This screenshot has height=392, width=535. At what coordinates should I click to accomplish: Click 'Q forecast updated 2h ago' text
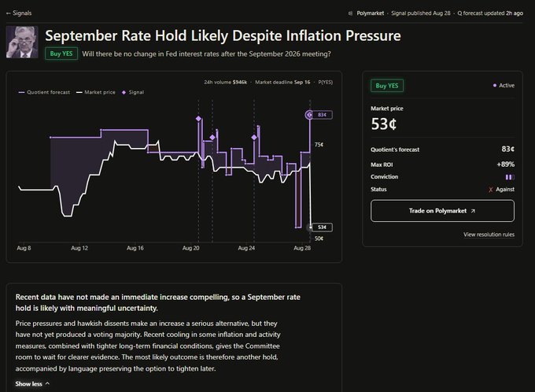(490, 13)
